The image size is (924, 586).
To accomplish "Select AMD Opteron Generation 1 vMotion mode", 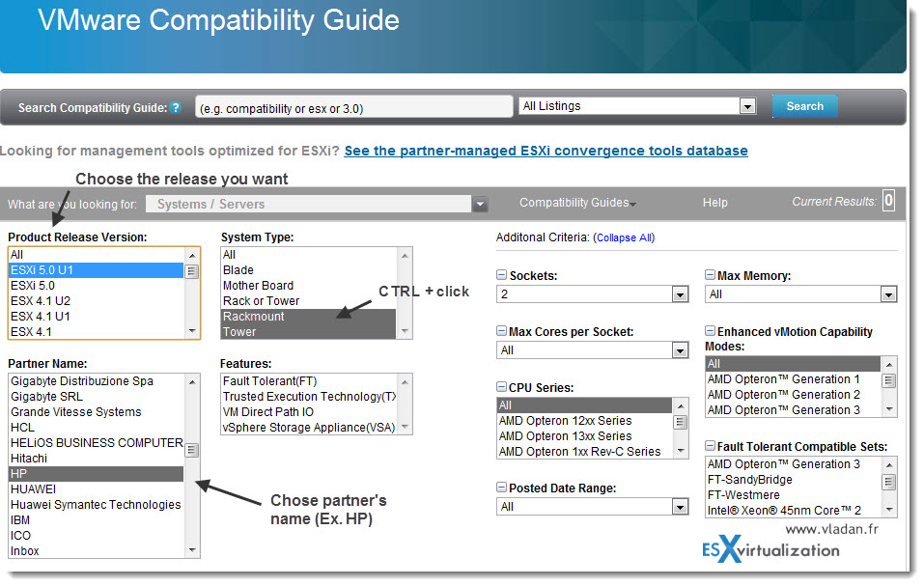I will pos(794,378).
